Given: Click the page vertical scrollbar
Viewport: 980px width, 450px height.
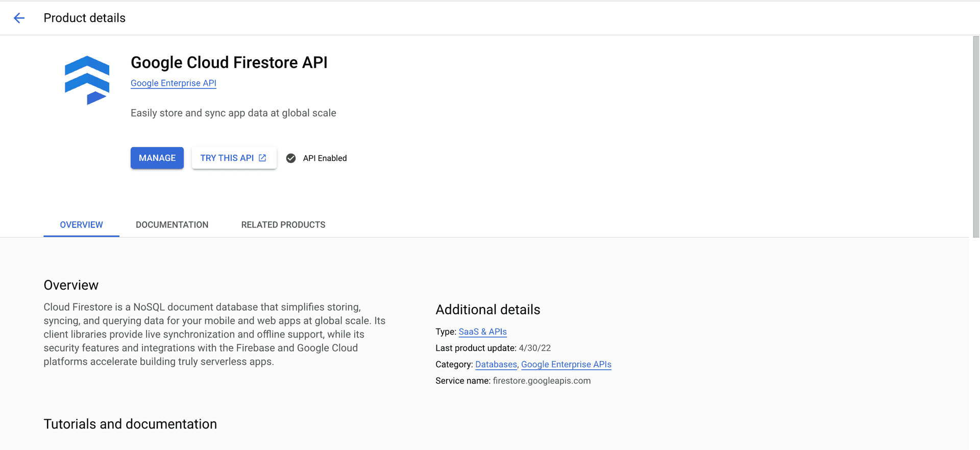Looking at the screenshot, I should click(x=976, y=137).
